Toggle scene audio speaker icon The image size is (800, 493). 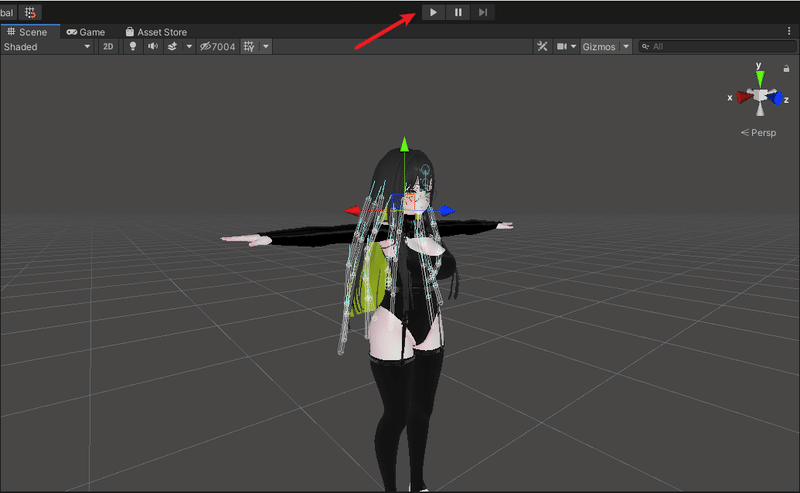tap(153, 46)
